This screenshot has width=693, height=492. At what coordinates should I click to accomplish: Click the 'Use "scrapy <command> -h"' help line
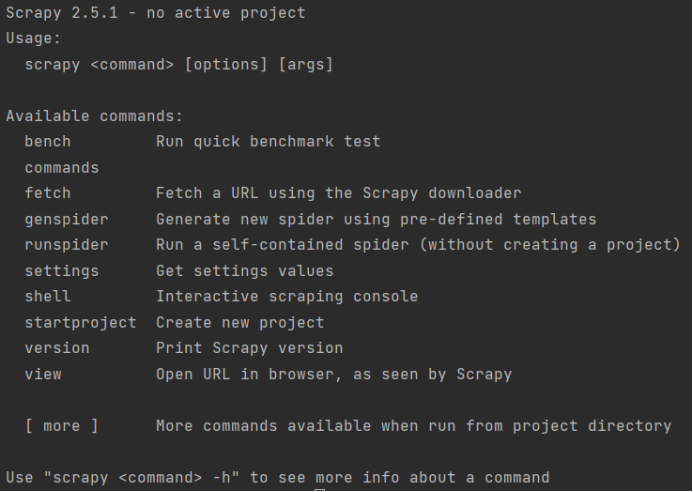click(x=277, y=477)
